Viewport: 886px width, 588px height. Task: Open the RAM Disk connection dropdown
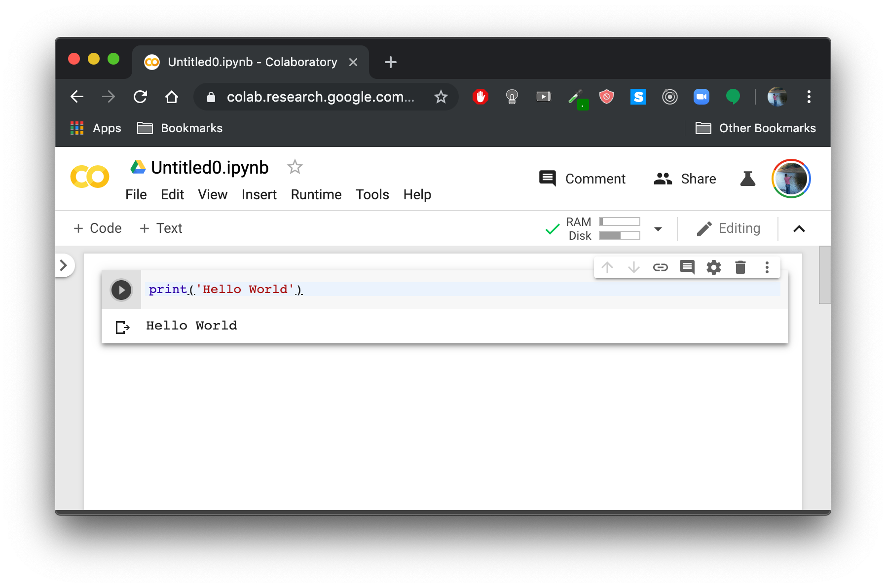(x=658, y=229)
